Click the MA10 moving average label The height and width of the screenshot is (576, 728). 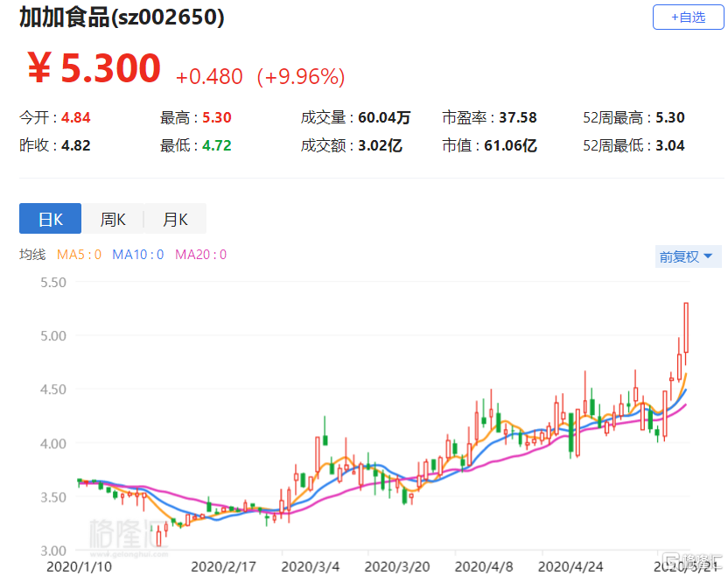click(138, 255)
